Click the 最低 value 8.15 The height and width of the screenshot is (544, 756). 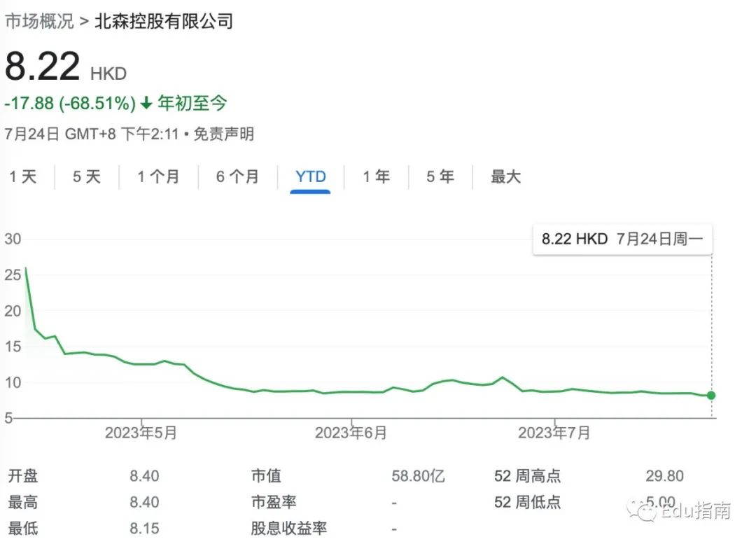(144, 528)
